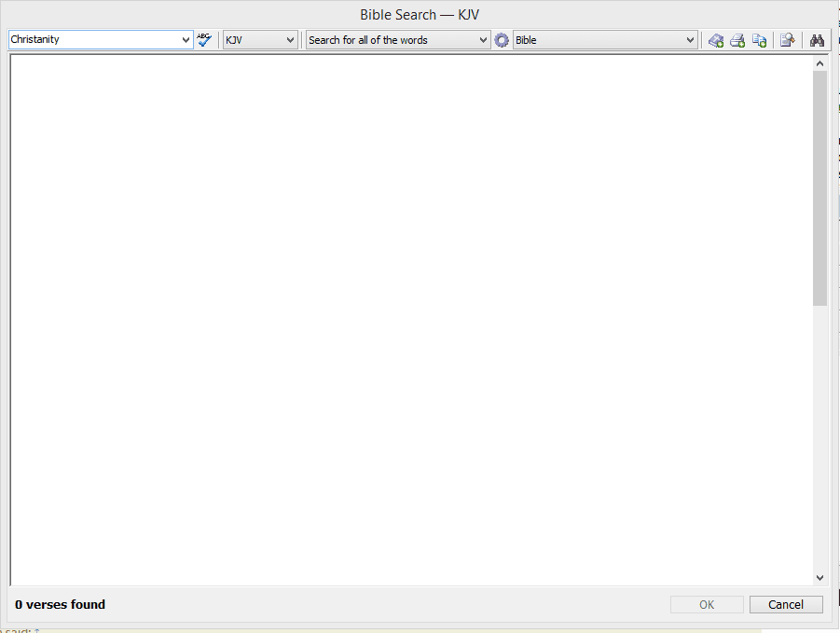Expand the KJV translation dropdown
Screen dimensions: 840x633
point(290,40)
